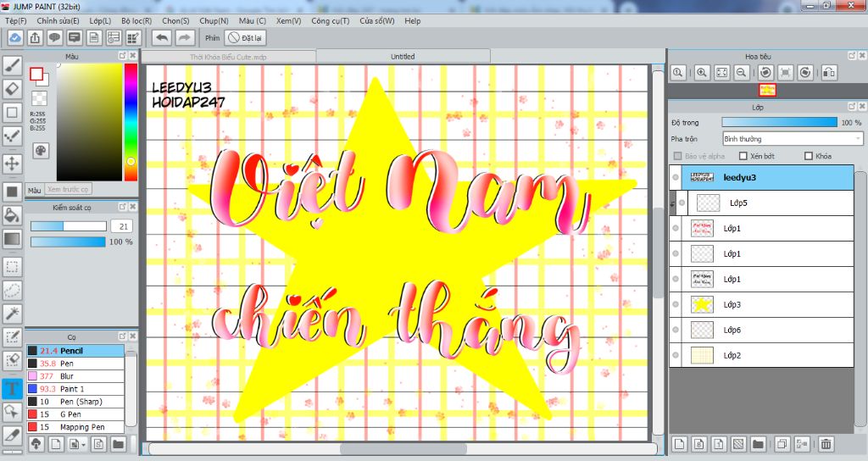Zoom out with the navigator magnifier minus
This screenshot has height=461, width=868.
click(x=742, y=73)
